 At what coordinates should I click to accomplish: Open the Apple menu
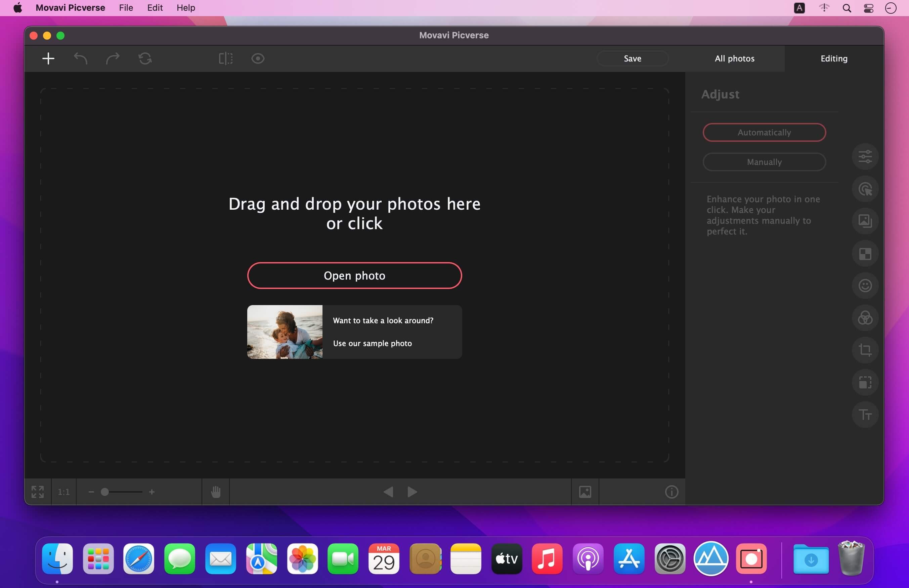17,8
